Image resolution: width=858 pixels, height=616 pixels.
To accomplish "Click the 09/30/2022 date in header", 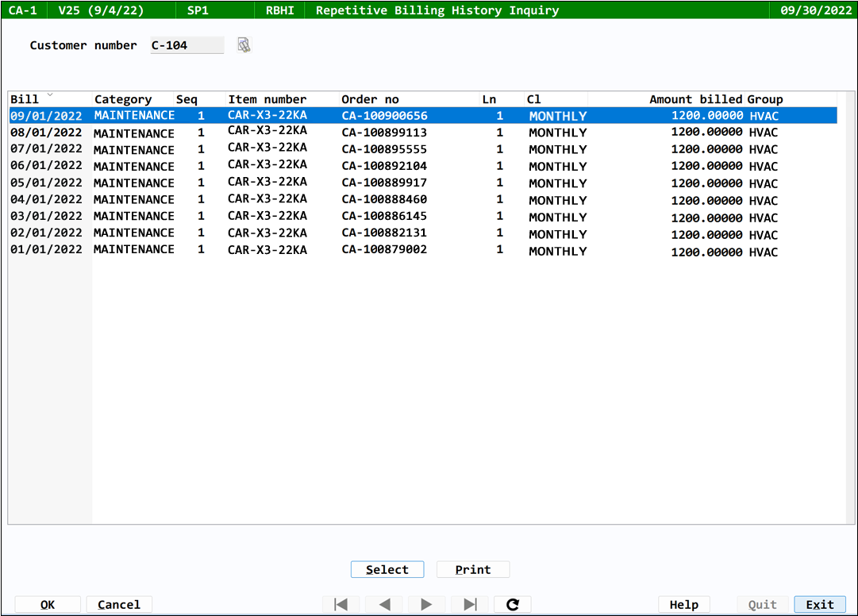I will 816,10.
